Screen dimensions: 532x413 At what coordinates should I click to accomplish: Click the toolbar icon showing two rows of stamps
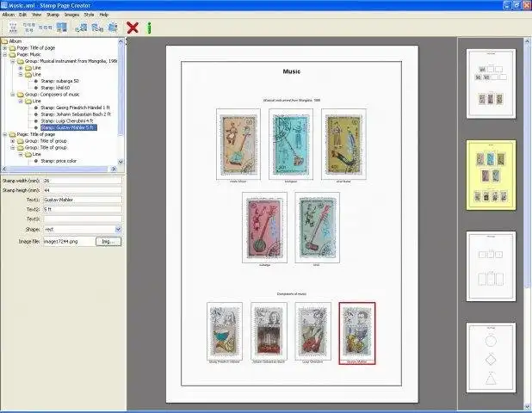(29, 28)
